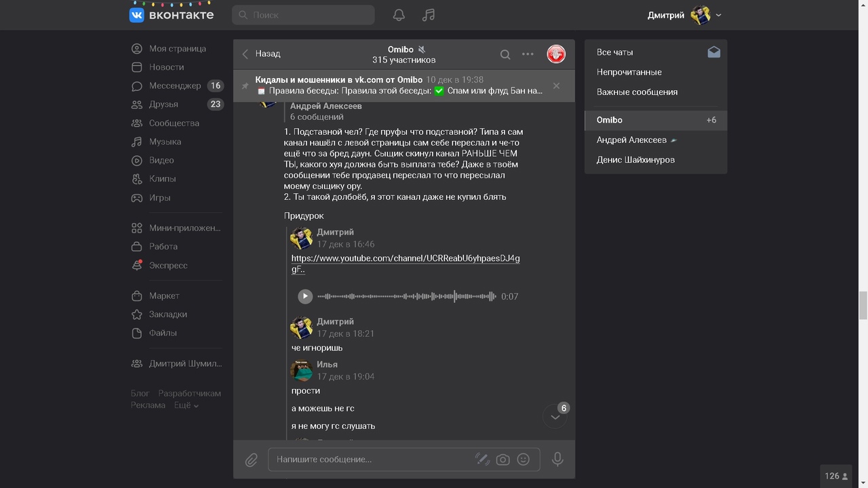Viewport: 868px width, 488px height.
Task: Click the notifications bell icon
Action: (x=399, y=15)
